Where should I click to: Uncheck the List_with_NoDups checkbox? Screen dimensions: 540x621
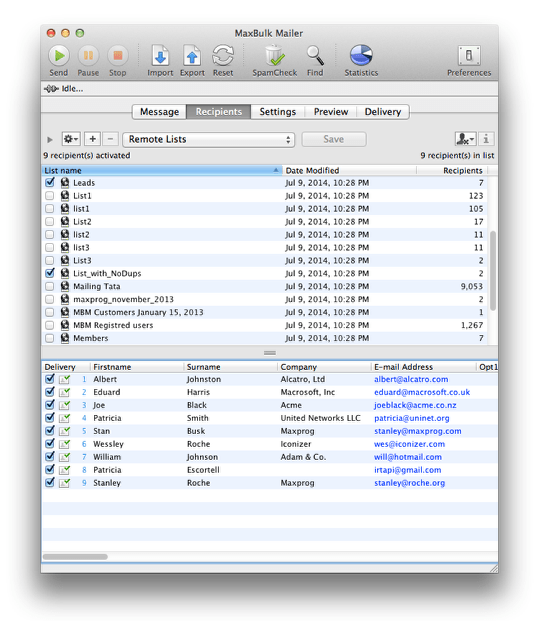tap(50, 273)
